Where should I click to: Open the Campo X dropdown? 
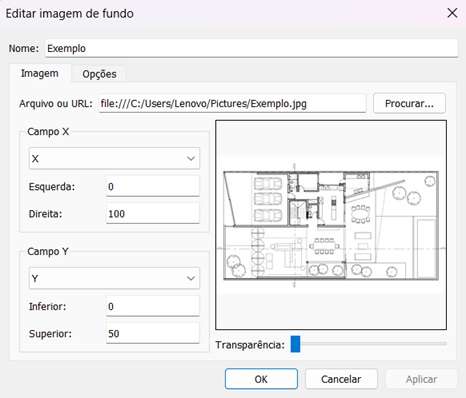click(114, 158)
